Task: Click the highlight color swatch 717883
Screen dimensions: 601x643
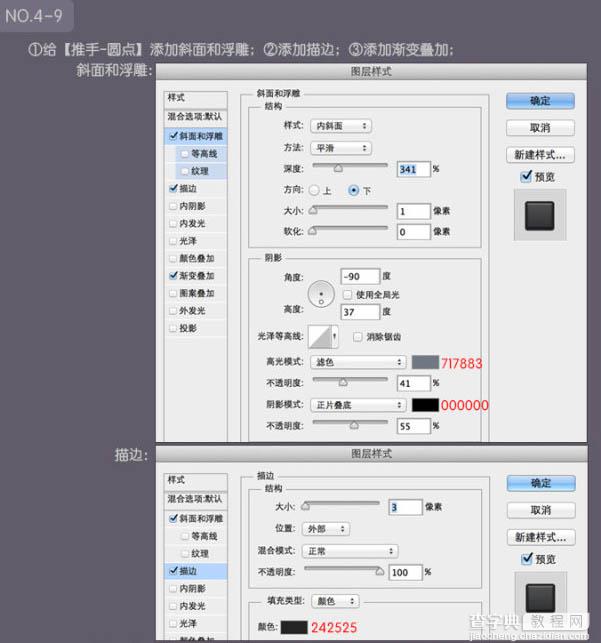Action: click(425, 363)
